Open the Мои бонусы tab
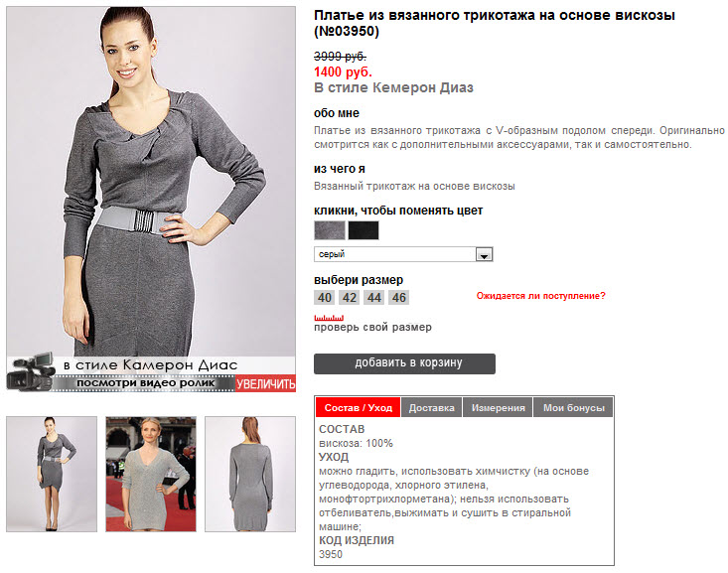728x573 pixels. 574,408
